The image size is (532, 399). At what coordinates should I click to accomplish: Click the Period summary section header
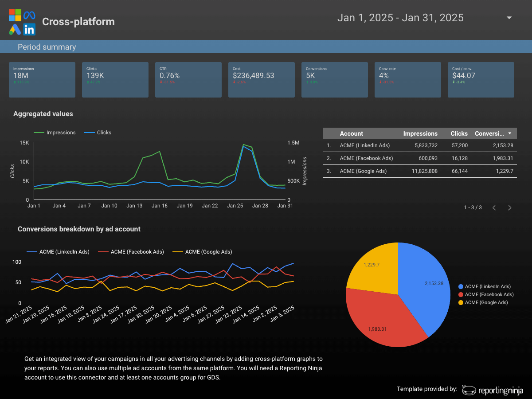[47, 47]
